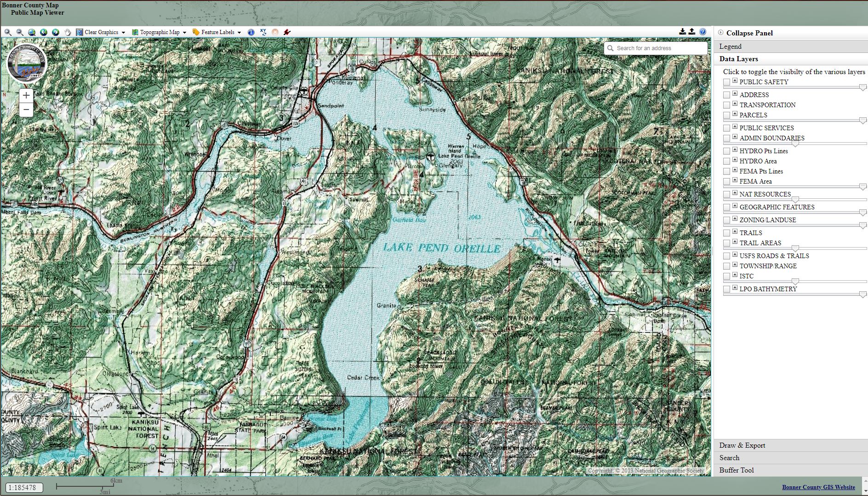Toggle the TRAILS layer checkbox
This screenshot has height=496, width=868.
(726, 233)
